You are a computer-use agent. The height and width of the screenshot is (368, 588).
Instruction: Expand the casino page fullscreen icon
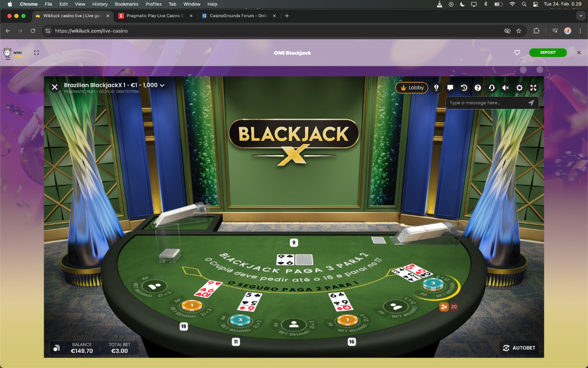click(36, 53)
